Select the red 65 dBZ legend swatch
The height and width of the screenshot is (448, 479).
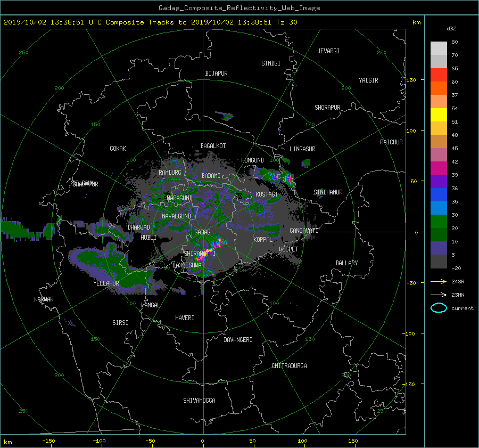tap(439, 75)
